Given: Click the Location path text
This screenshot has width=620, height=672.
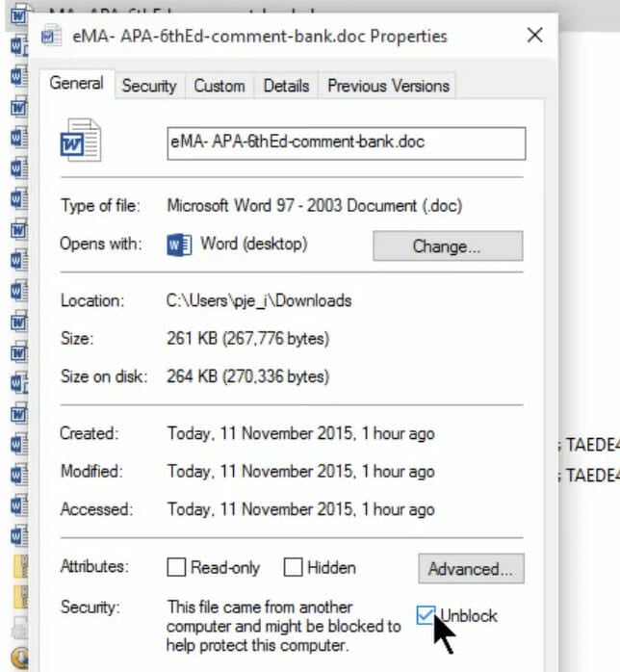Looking at the screenshot, I should click(x=259, y=300).
